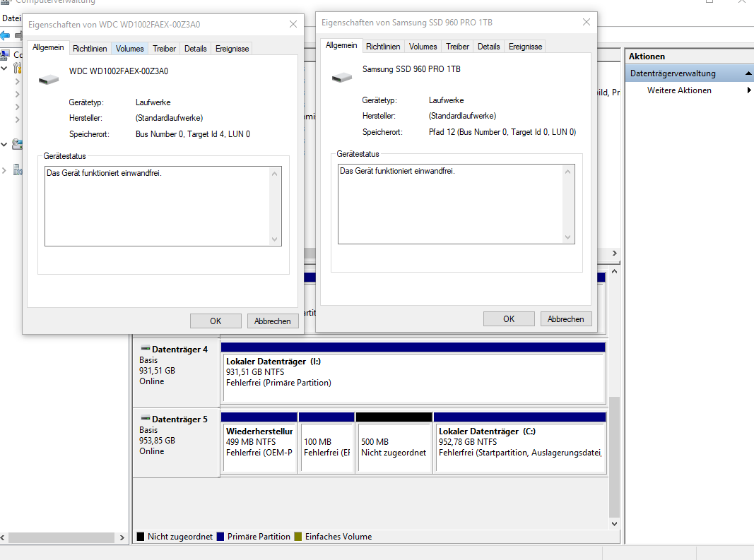The height and width of the screenshot is (560, 754).
Task: Click the Datenträger 5 disk icon
Action: point(146,418)
